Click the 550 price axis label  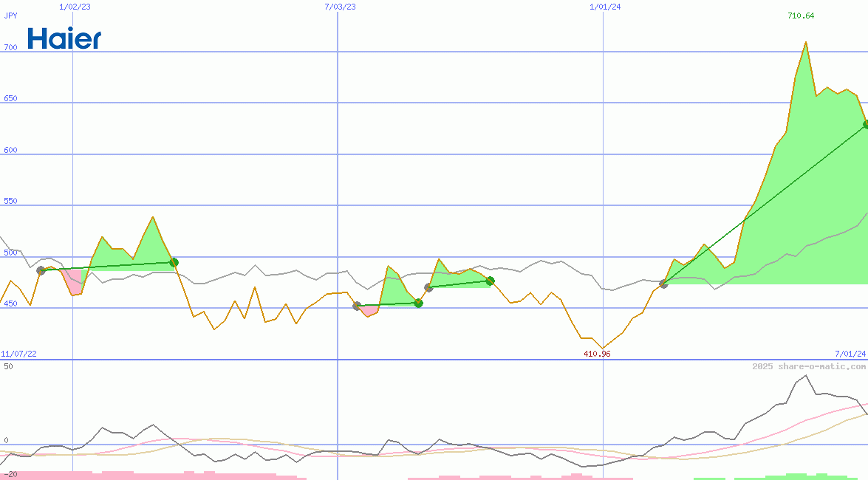(x=10, y=201)
